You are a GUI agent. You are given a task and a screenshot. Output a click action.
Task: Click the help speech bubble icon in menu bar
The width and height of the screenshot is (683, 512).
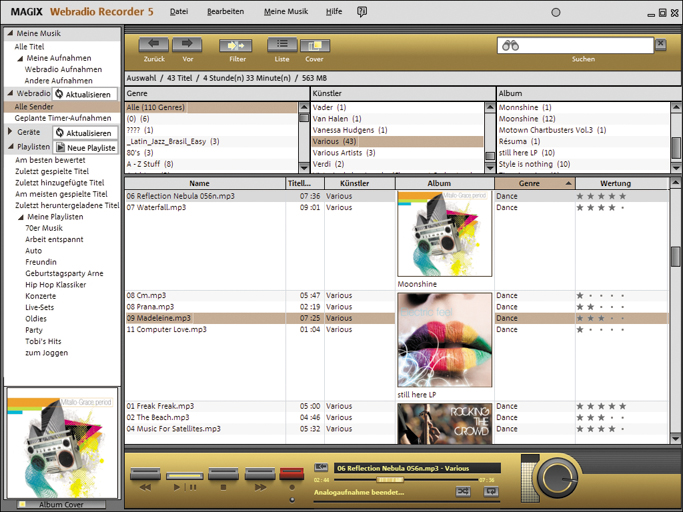pos(362,12)
